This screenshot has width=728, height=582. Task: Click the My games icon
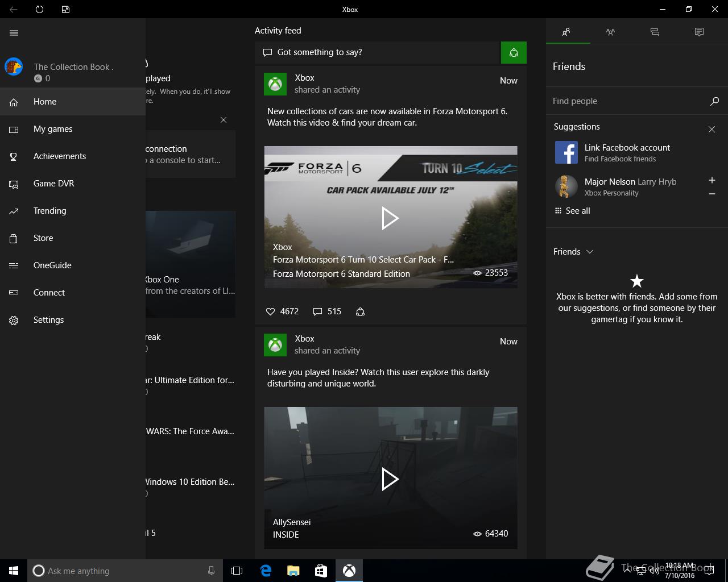14,129
